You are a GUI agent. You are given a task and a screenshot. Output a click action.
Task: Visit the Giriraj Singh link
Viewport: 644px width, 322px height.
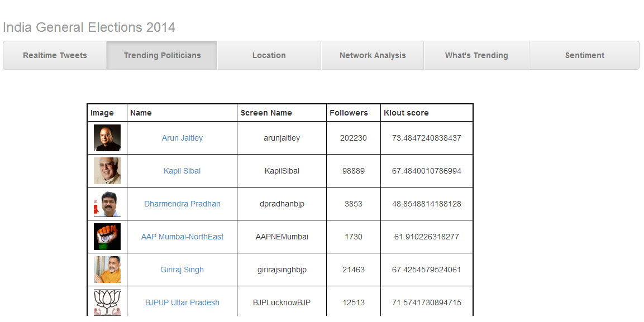(182, 270)
